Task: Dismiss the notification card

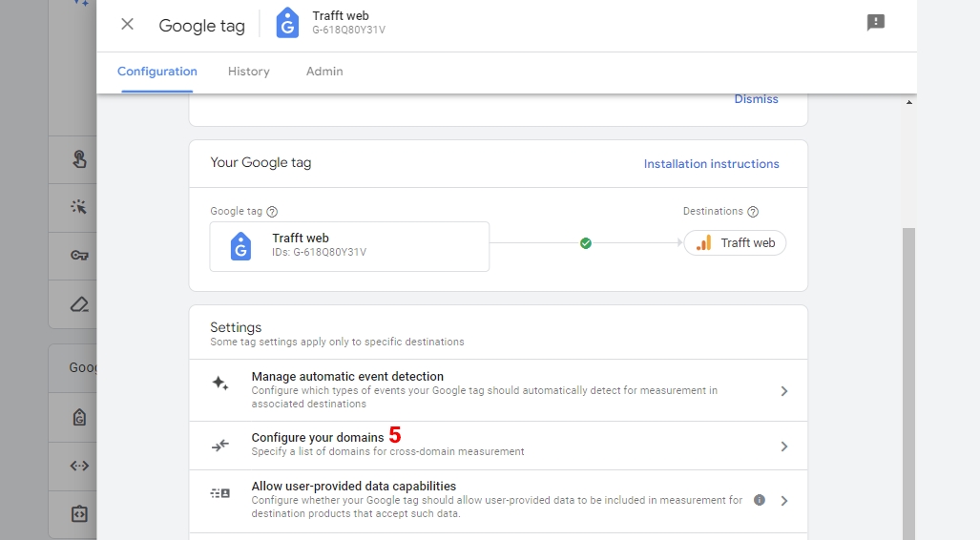Action: [x=756, y=99]
